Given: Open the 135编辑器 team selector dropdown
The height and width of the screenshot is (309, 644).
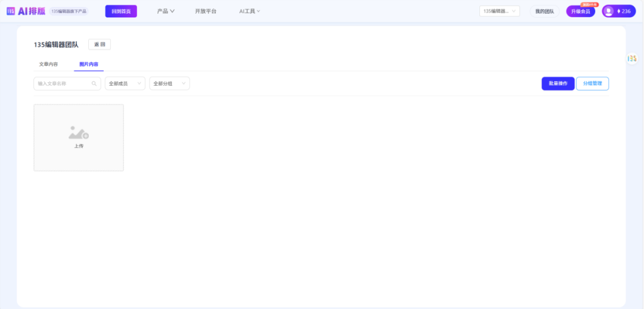Looking at the screenshot, I should tap(500, 11).
